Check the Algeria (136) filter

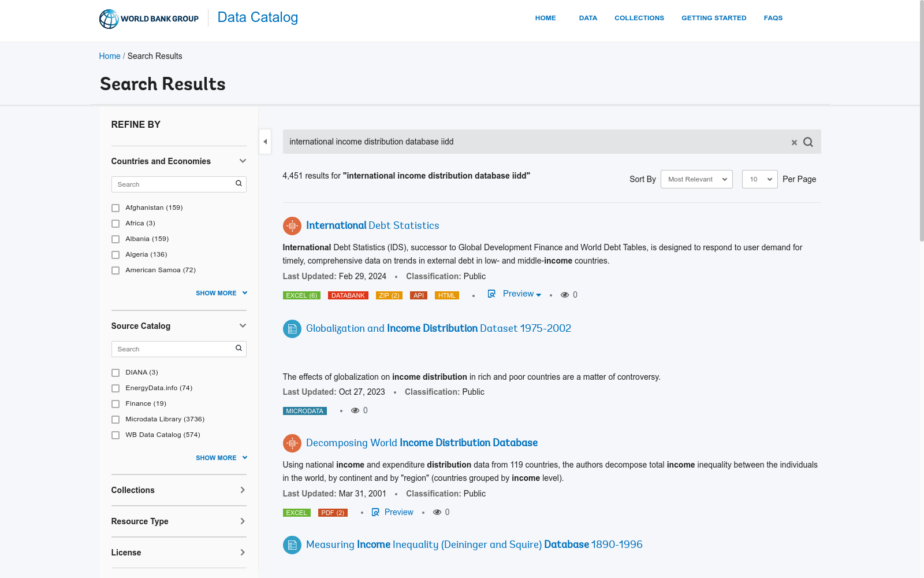click(x=115, y=255)
